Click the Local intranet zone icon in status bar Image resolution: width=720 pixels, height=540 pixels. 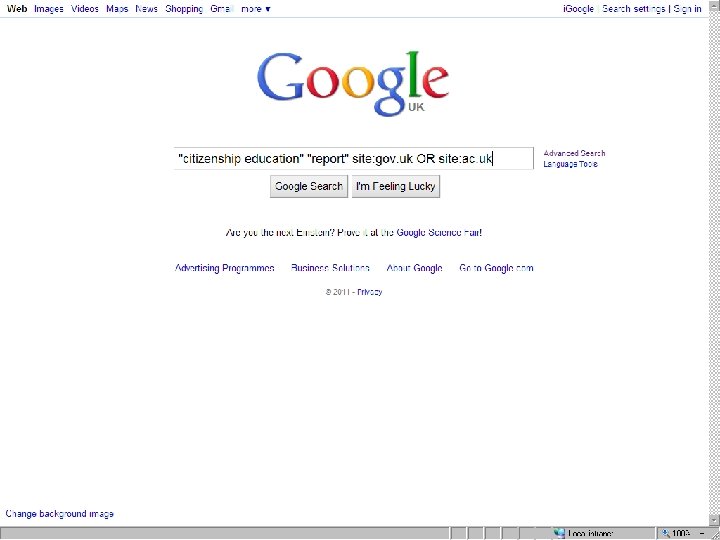559,534
